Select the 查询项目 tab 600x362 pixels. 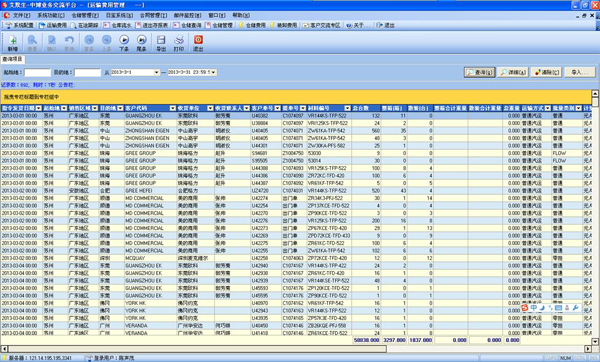click(x=13, y=59)
